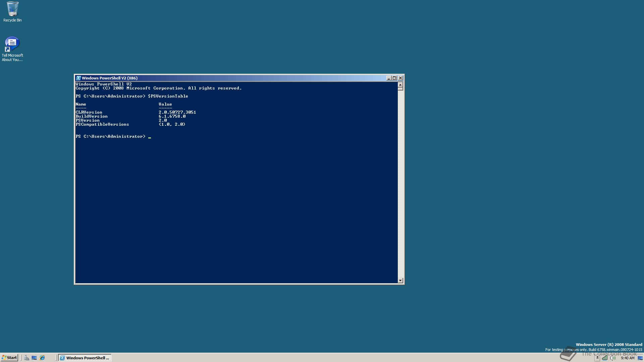
Task: Click the CLRVersion row name
Action: click(89, 112)
